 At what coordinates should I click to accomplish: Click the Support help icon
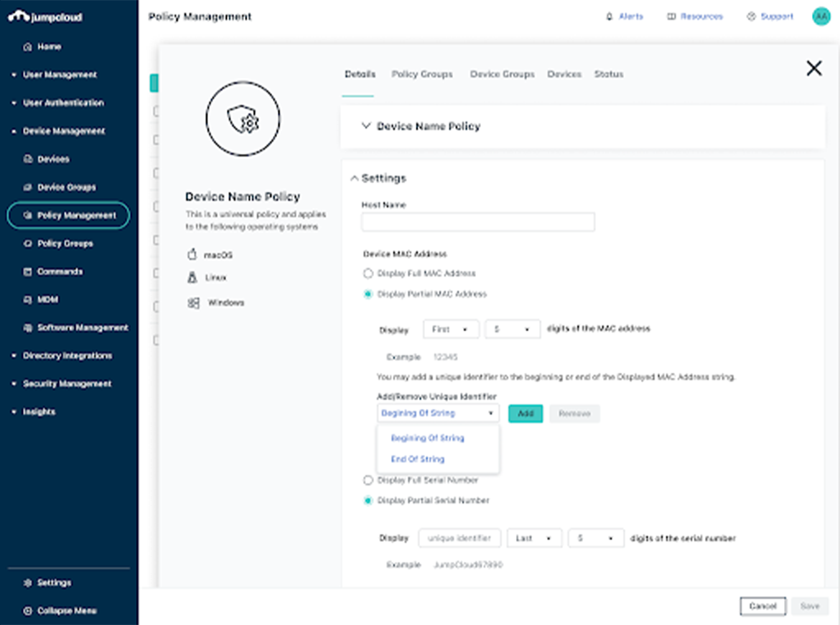coord(751,17)
